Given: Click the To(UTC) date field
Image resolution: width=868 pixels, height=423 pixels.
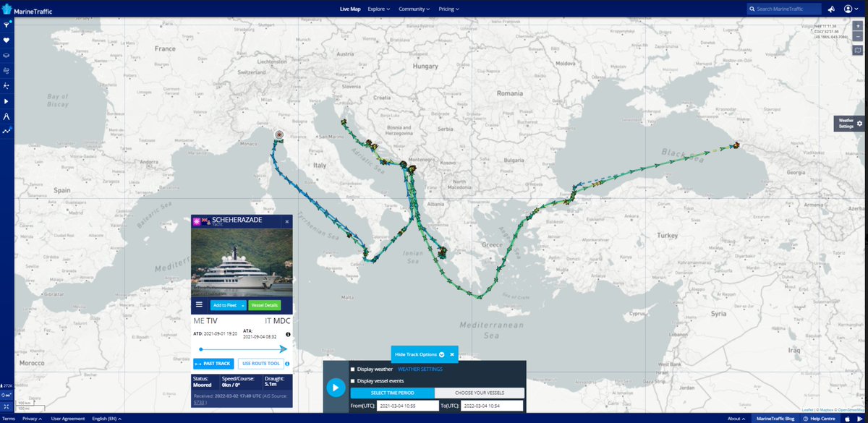Looking at the screenshot, I should [492, 406].
